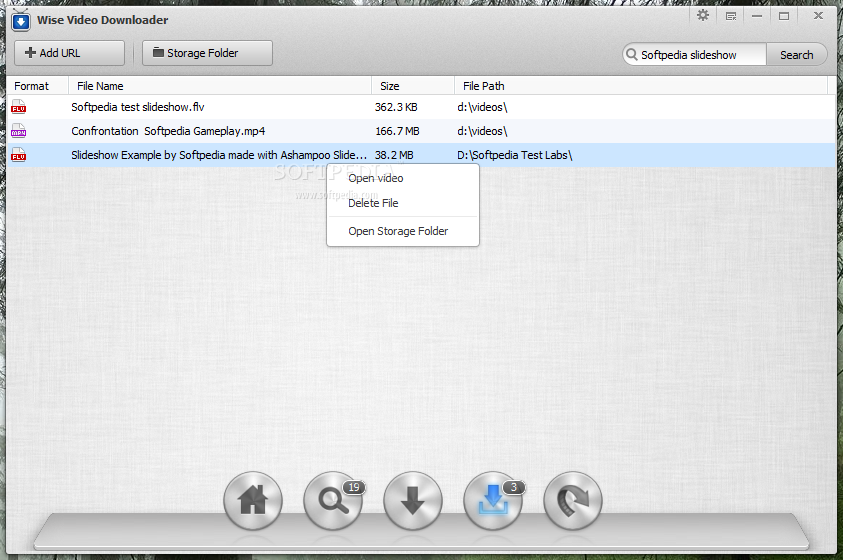Click MP4 icon of Confrontation Softpedia Gameplay
This screenshot has height=560, width=843.
point(18,131)
